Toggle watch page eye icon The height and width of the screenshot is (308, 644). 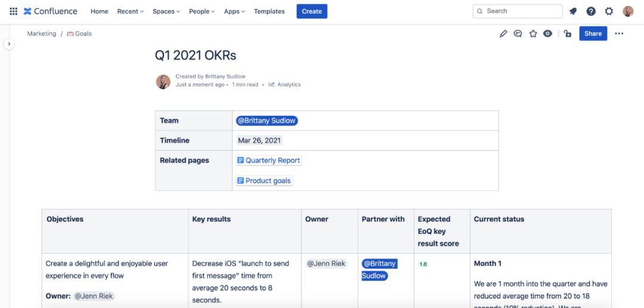tap(548, 34)
